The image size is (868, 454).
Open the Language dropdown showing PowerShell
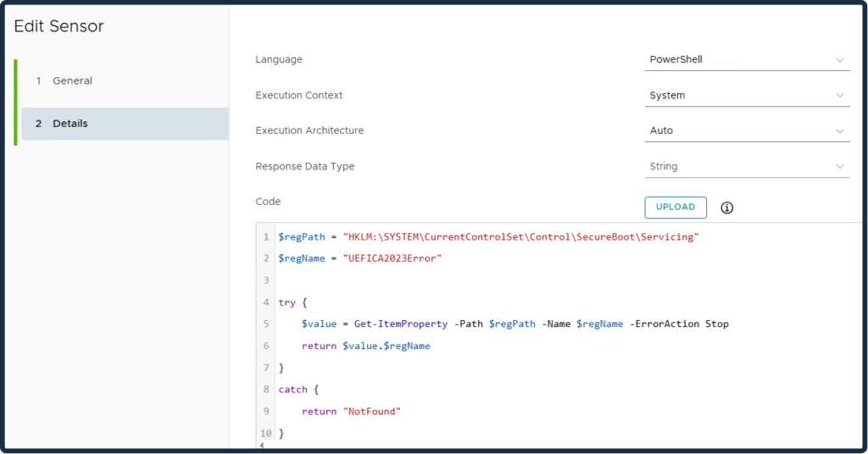click(x=746, y=60)
